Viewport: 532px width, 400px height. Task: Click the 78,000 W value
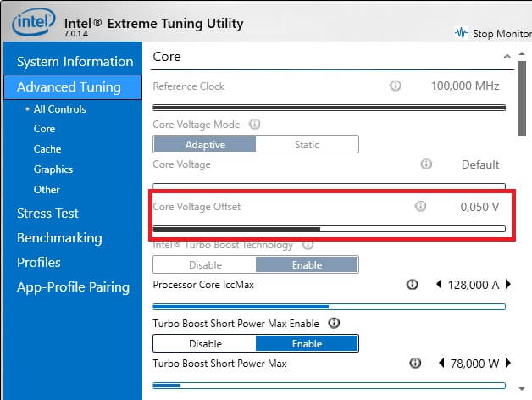pyautogui.click(x=474, y=364)
